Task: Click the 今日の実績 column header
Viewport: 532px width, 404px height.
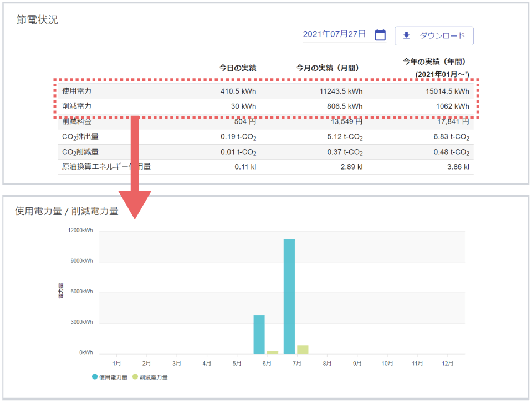Action: [x=238, y=68]
